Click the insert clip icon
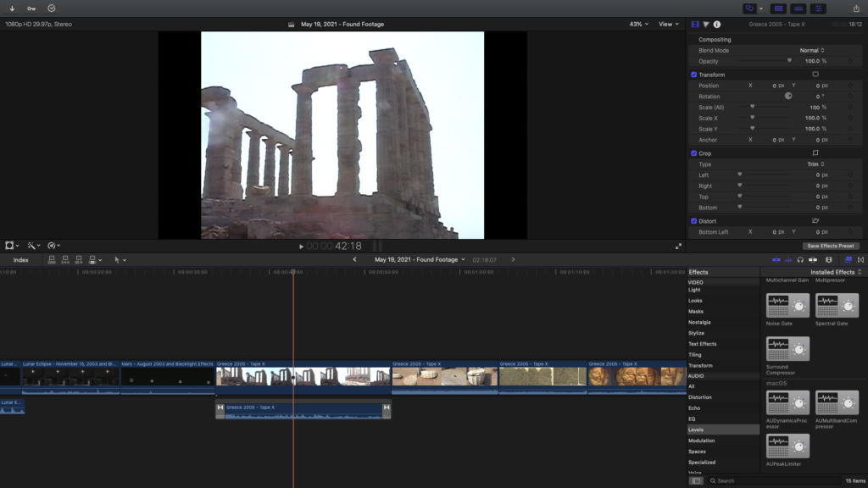868x488 pixels. point(65,259)
